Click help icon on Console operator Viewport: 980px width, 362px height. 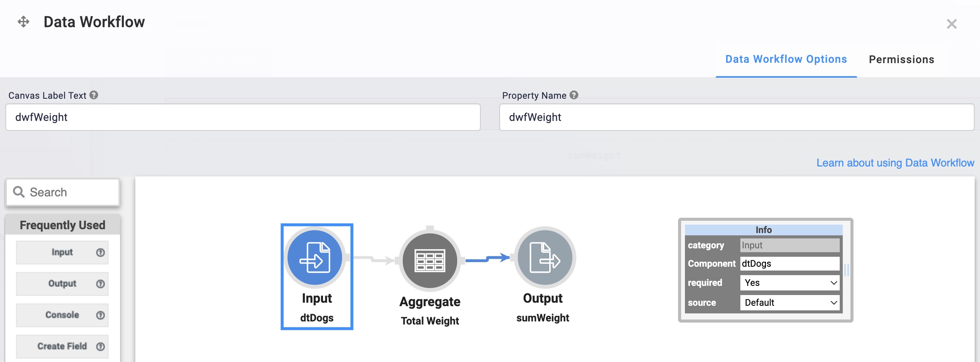101,315
